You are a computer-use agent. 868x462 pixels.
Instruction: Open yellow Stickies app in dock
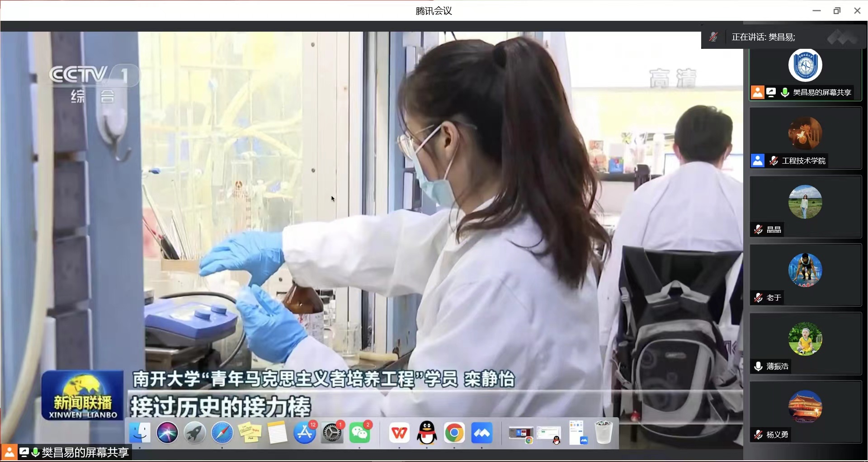250,434
